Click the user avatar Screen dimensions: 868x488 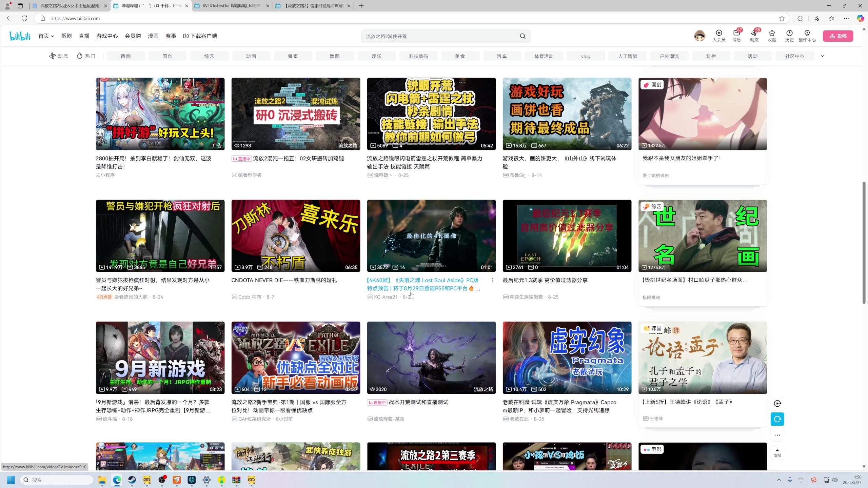pyautogui.click(x=699, y=36)
